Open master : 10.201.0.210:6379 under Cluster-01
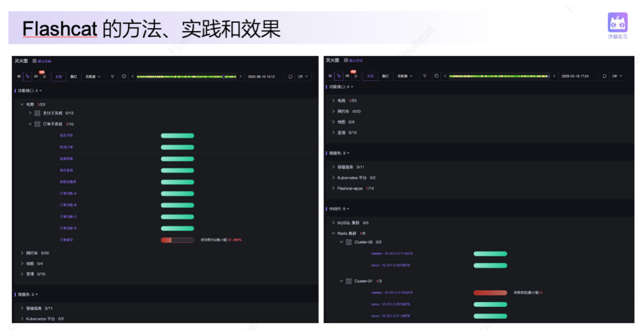Image resolution: width=644 pixels, height=331 pixels. [392, 292]
